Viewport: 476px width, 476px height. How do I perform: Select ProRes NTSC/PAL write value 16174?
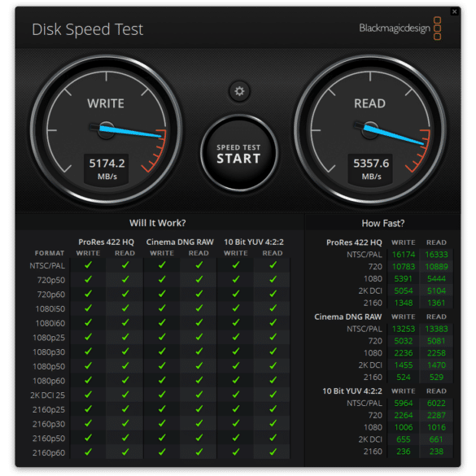click(404, 255)
